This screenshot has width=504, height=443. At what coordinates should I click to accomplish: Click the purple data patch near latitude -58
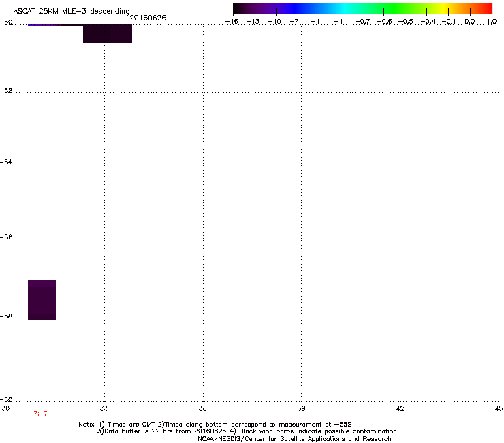(42, 300)
